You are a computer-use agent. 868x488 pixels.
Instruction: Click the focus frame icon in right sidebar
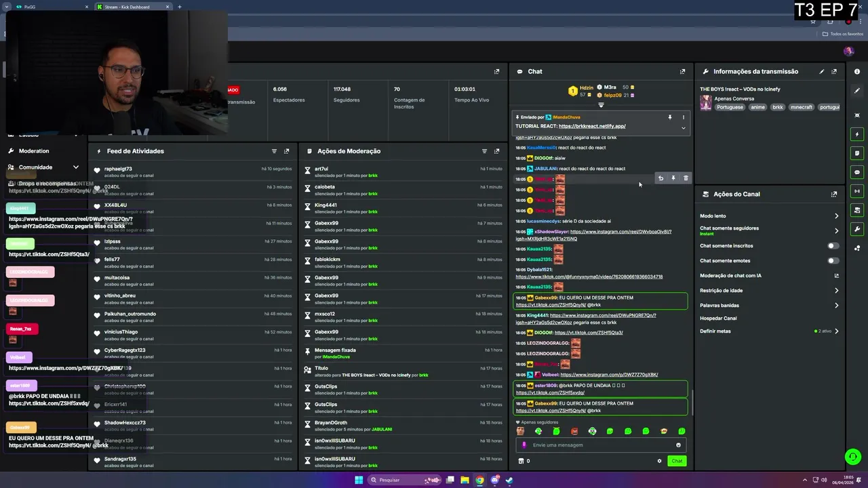[857, 115]
